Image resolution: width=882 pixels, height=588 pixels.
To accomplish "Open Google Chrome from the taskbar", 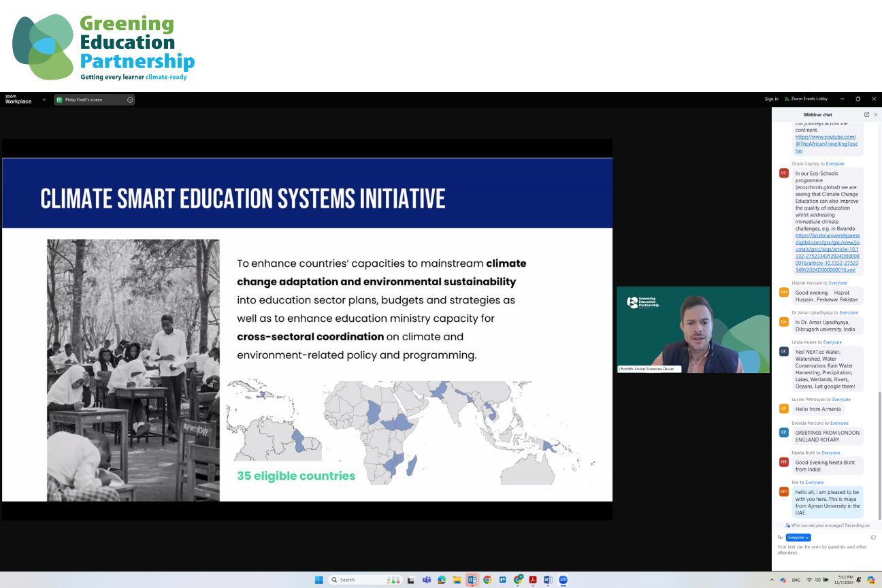I will pyautogui.click(x=487, y=580).
